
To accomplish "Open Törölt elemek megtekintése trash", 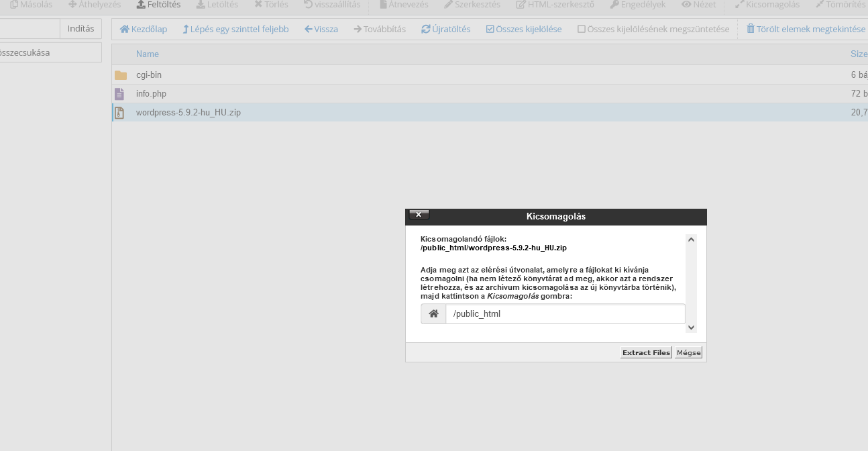I will 806,30.
